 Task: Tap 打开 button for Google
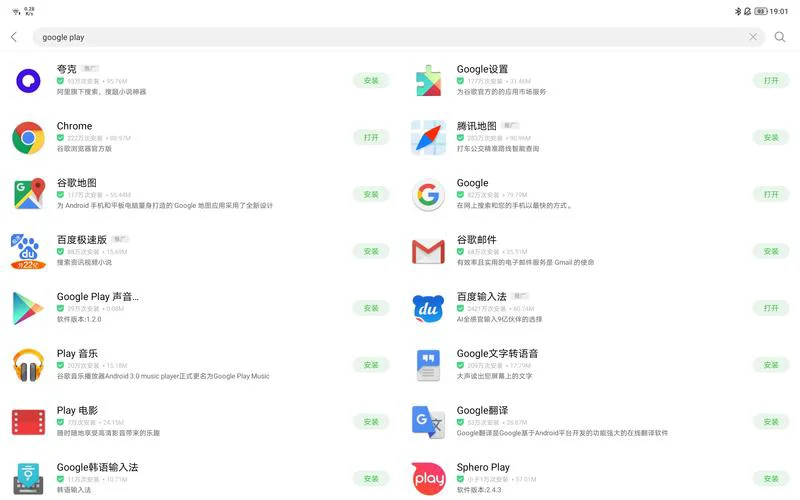point(771,194)
